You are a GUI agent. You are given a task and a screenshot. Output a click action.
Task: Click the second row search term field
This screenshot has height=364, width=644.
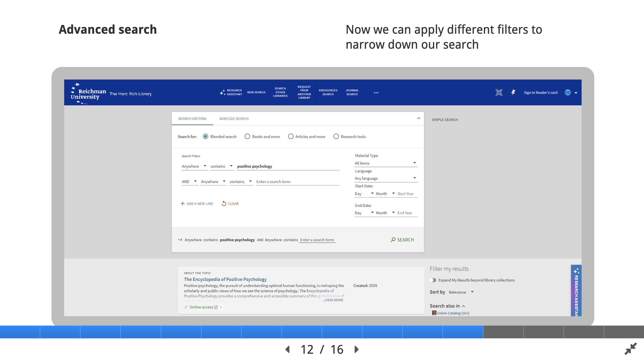[297, 182]
